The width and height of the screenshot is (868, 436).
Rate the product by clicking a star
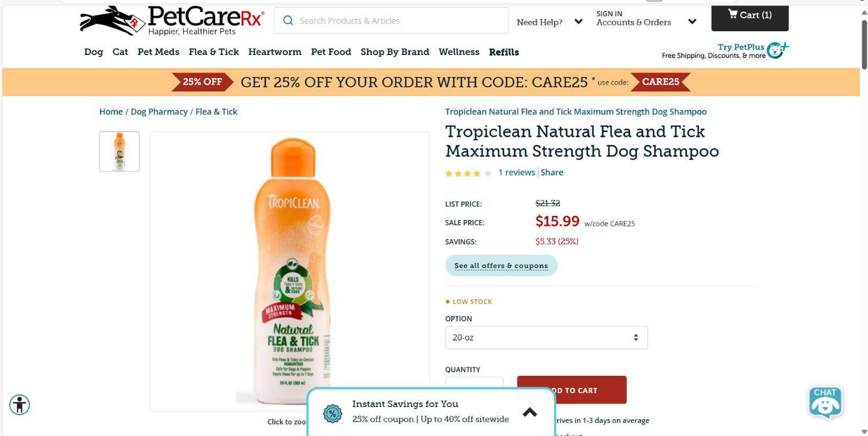click(467, 173)
